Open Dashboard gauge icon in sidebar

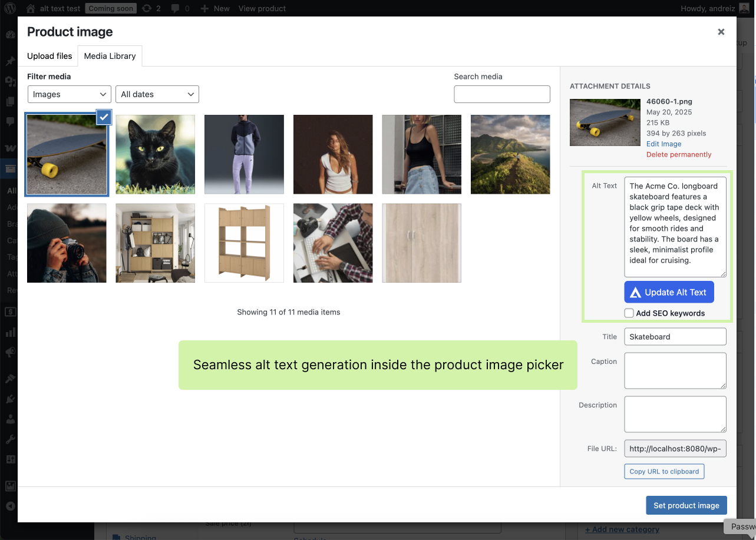[10, 34]
